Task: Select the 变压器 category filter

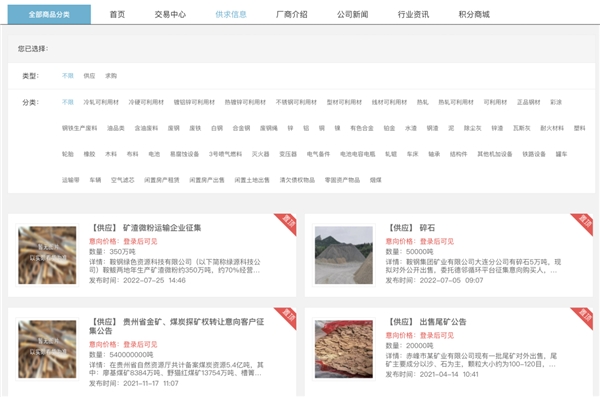Action: [x=288, y=154]
